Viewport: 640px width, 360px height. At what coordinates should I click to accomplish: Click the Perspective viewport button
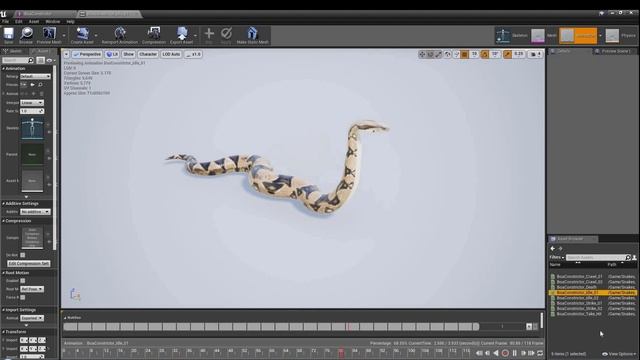point(87,54)
